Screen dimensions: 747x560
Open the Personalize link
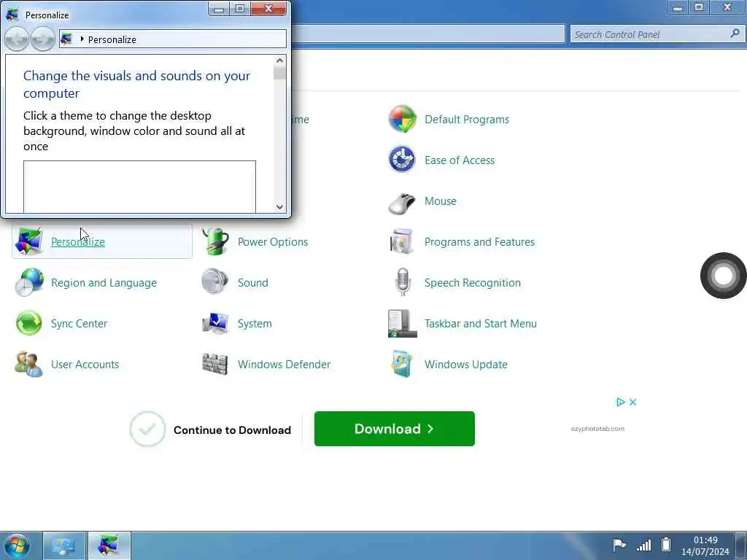(77, 242)
